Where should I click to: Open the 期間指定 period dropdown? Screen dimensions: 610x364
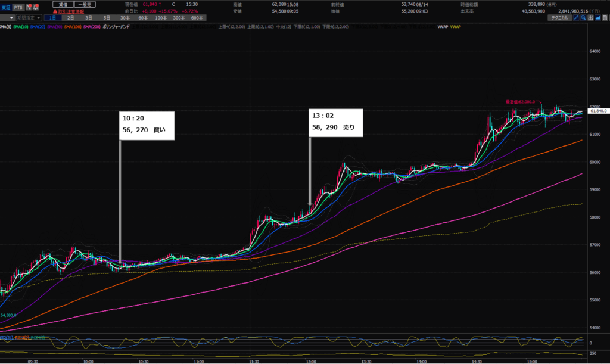[29, 18]
